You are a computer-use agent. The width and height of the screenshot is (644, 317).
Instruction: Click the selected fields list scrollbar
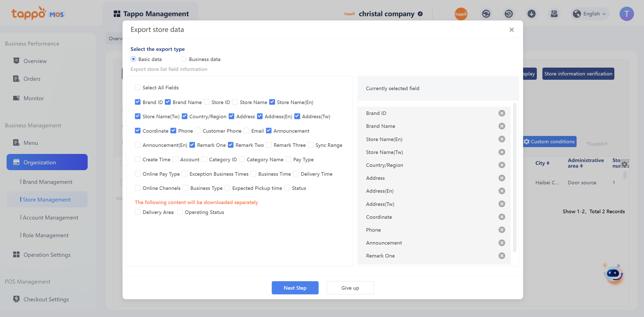click(514, 177)
